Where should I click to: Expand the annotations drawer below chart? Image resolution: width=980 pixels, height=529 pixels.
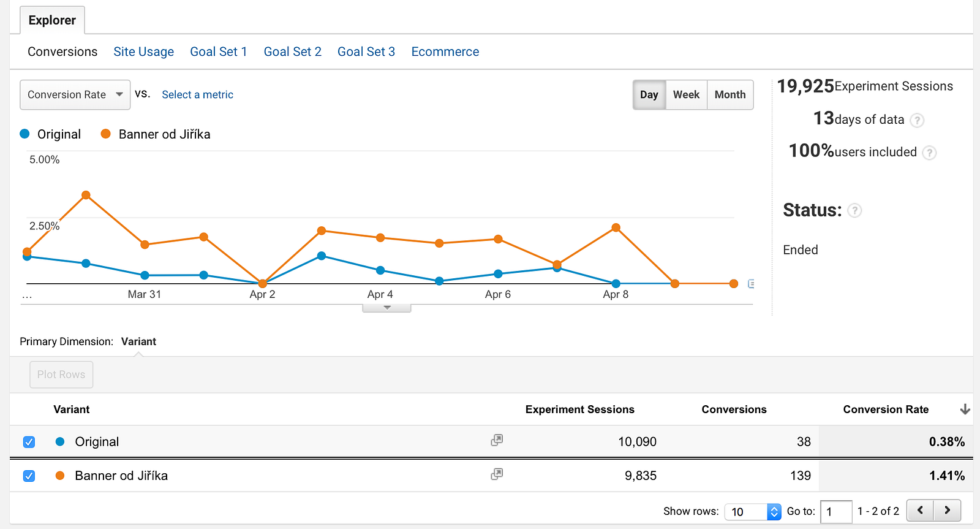point(386,308)
